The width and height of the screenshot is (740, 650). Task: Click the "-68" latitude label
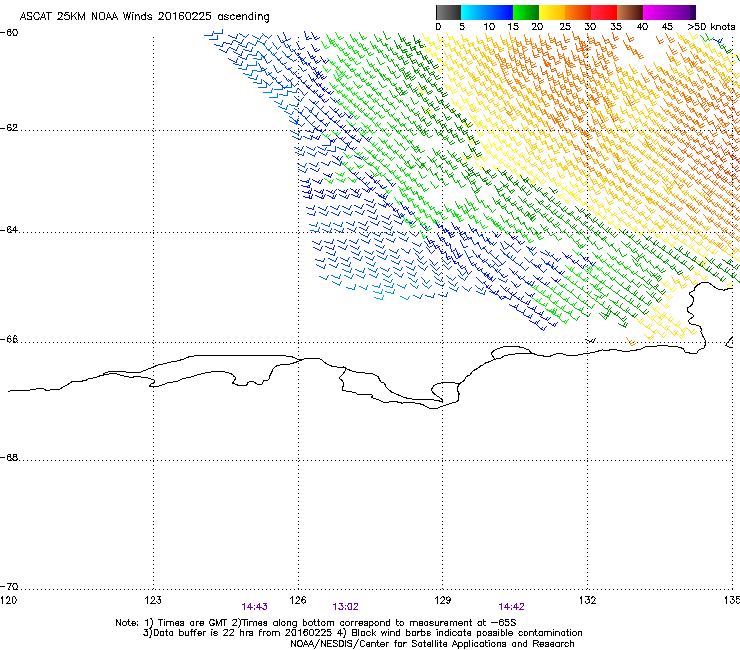coord(9,457)
